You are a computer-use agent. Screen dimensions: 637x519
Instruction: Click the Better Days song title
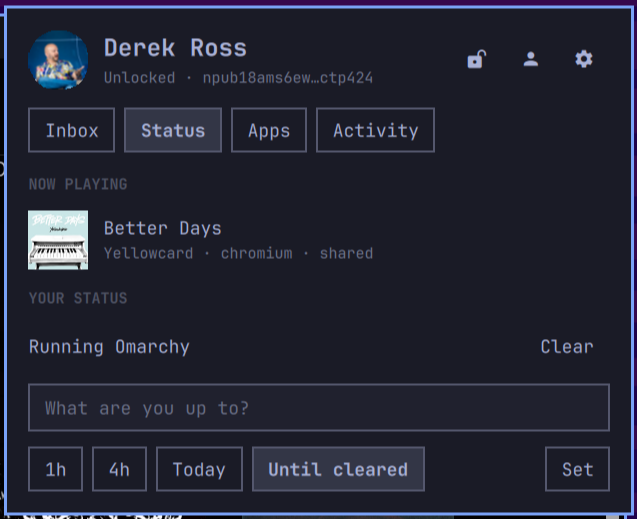coord(162,228)
